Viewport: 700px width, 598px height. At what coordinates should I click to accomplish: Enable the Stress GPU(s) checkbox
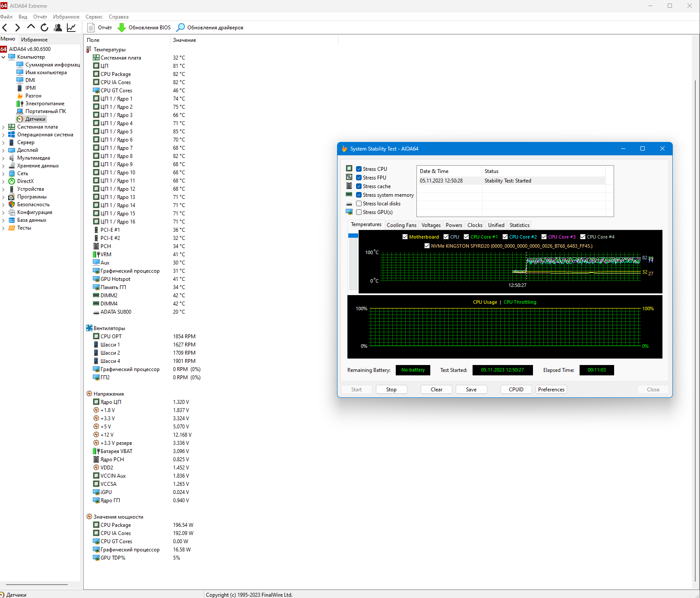tap(359, 212)
